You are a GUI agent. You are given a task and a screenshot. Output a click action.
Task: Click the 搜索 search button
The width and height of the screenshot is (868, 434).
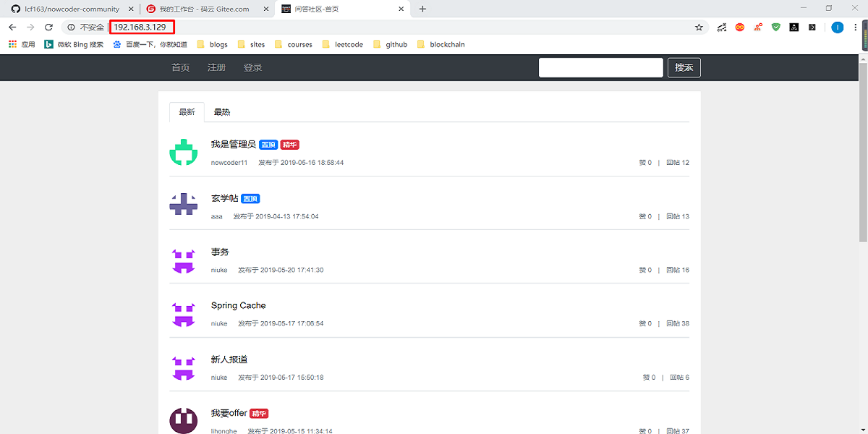[x=684, y=67]
